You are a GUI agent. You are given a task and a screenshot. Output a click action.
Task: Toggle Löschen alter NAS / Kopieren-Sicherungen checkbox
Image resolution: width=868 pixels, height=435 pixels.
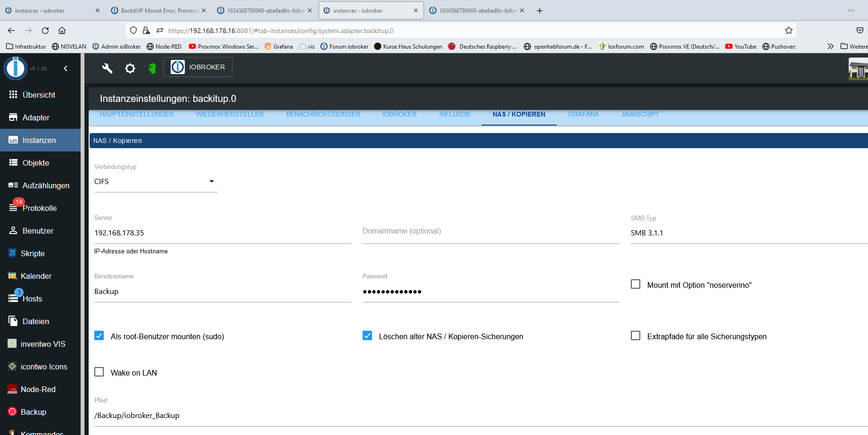tap(367, 335)
